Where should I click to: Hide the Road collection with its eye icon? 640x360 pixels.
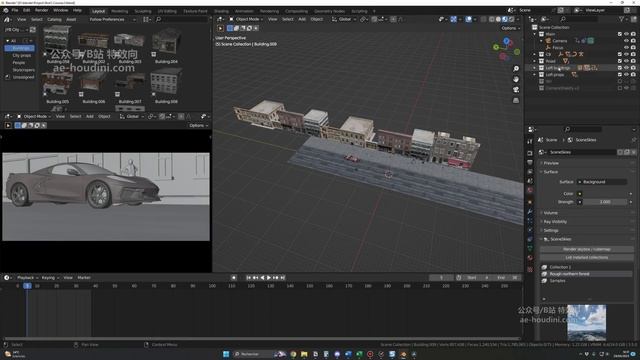pyautogui.click(x=627, y=61)
